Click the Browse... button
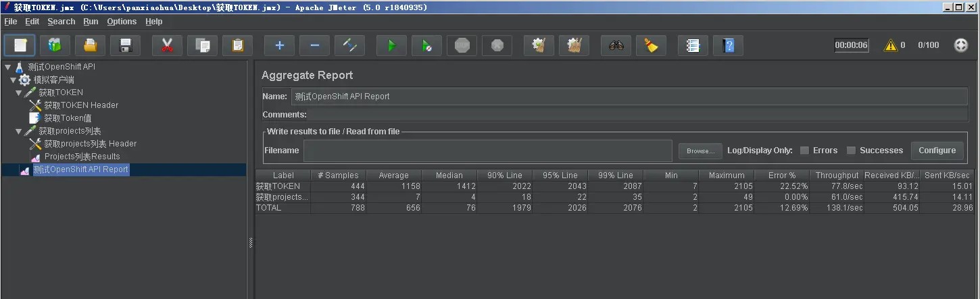Viewport: 980px width, 299px height. (700, 151)
